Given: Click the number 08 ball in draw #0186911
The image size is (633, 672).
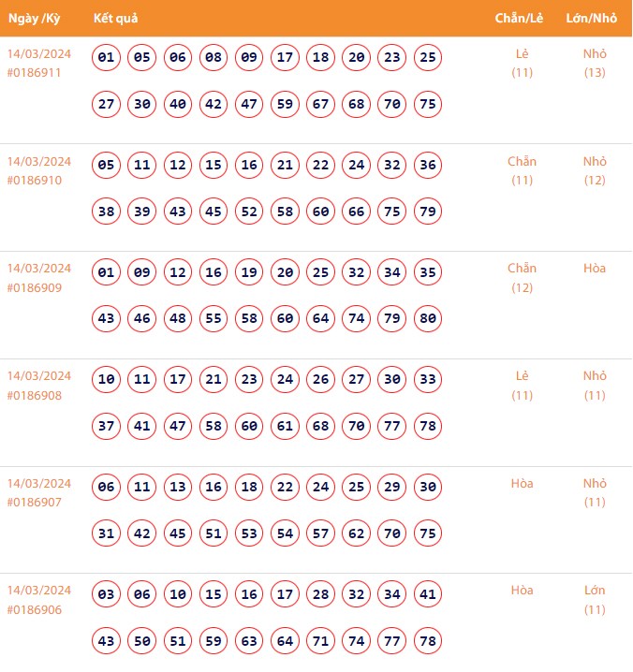Looking at the screenshot, I should pos(213,58).
